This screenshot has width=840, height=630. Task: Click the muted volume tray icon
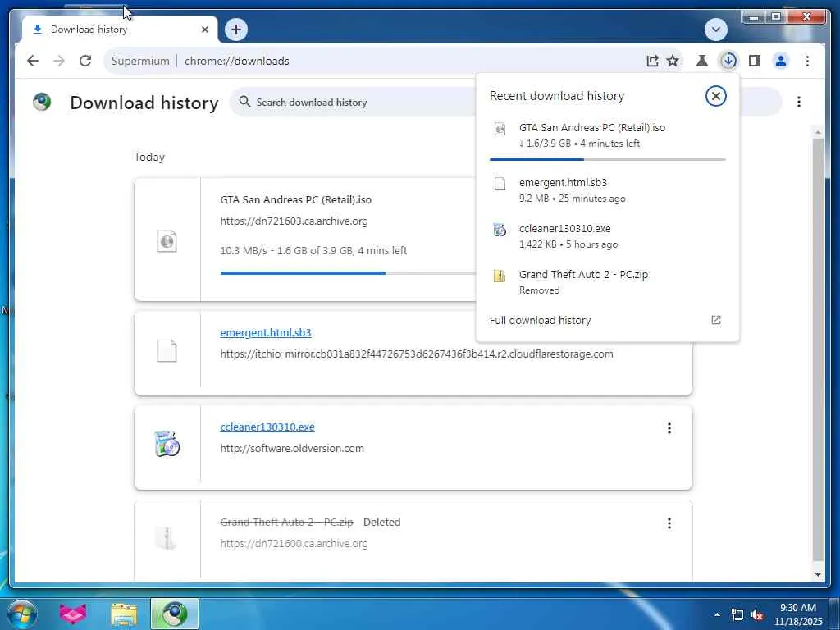[757, 615]
